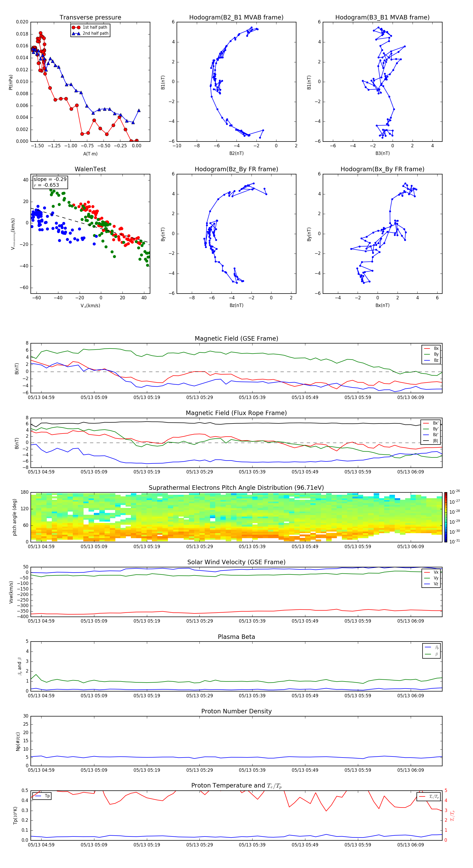This screenshot has height=868, width=473.
Task: Click '05/13 05:29' tick under GSE field
Action: click(x=200, y=398)
